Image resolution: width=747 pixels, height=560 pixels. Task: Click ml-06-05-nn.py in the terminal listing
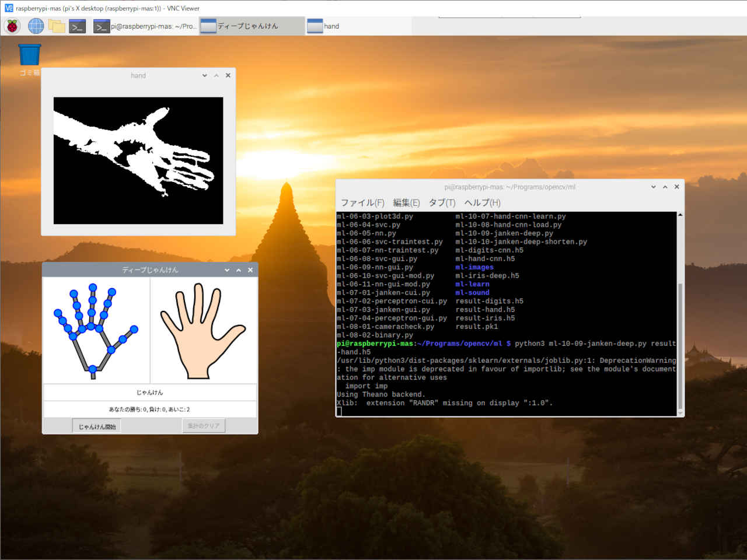click(366, 233)
